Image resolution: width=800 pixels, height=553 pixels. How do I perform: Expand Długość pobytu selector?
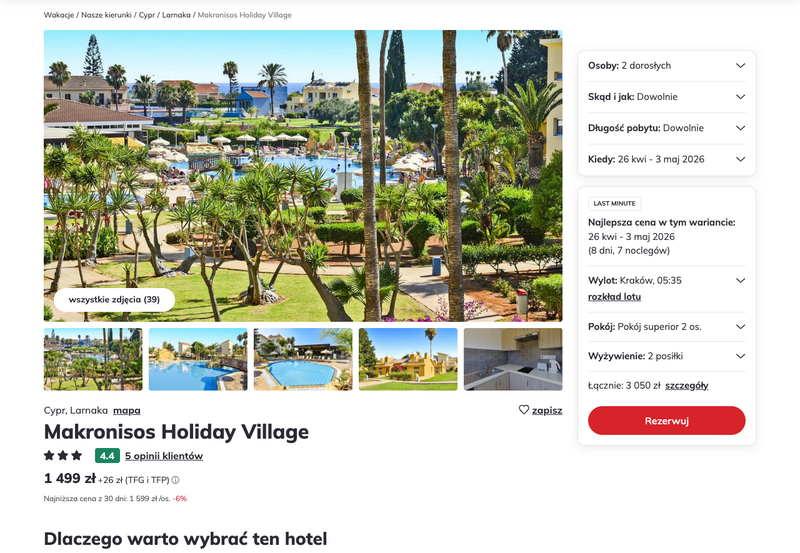[666, 128]
